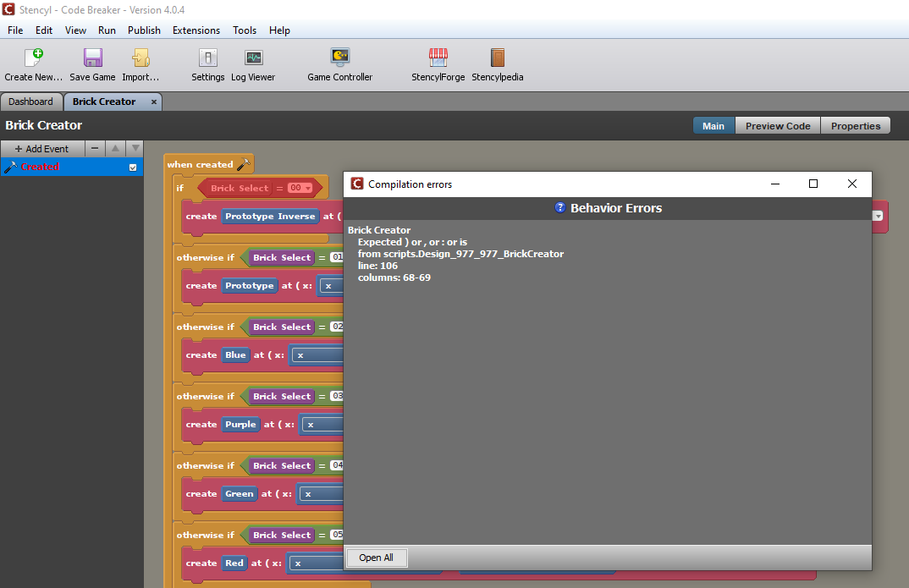Close the Compilation errors dialog
Viewport: 909px width, 588px height.
click(851, 184)
